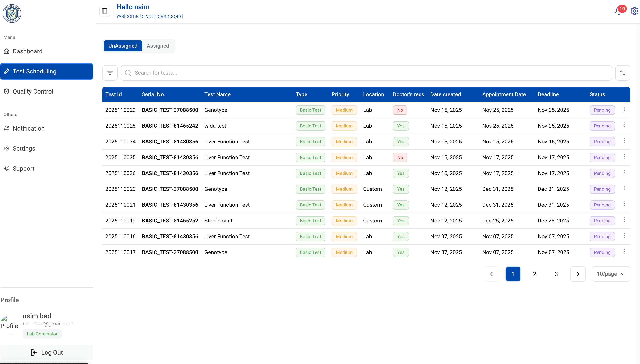Switch to the Assigned view

pos(158,46)
